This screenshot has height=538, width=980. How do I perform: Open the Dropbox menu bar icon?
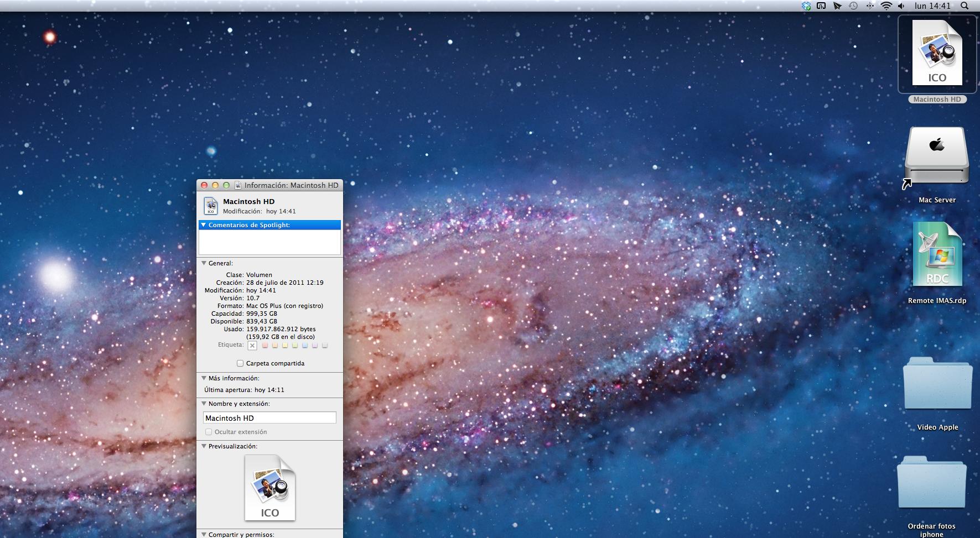click(x=806, y=6)
